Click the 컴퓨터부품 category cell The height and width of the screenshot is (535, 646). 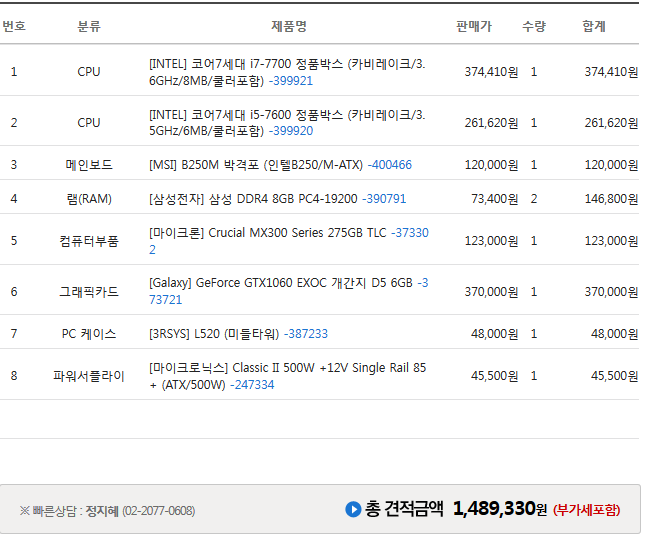89,241
